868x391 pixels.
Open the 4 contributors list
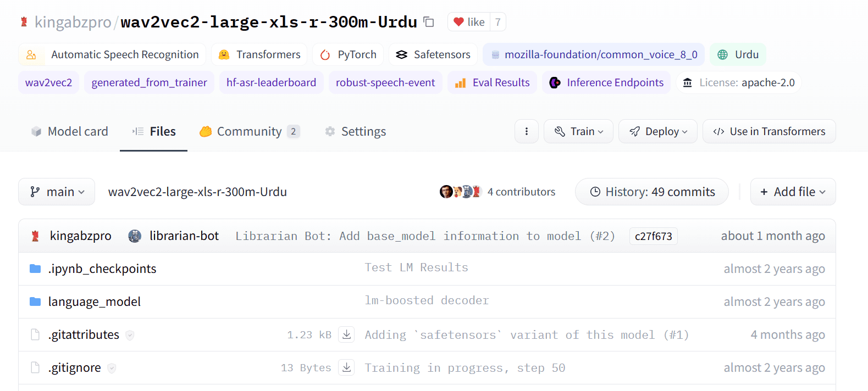coord(521,192)
